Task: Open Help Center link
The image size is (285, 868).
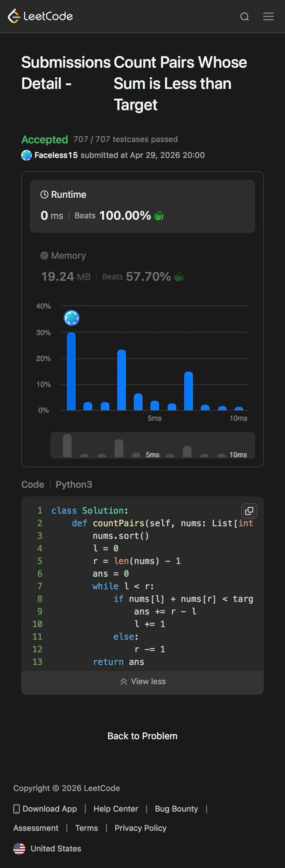Action: point(116,809)
